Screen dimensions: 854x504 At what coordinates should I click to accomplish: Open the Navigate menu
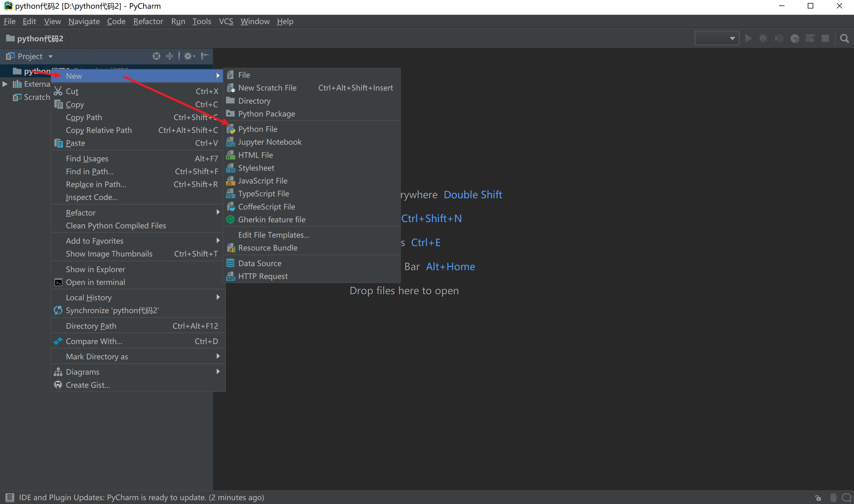(x=84, y=21)
